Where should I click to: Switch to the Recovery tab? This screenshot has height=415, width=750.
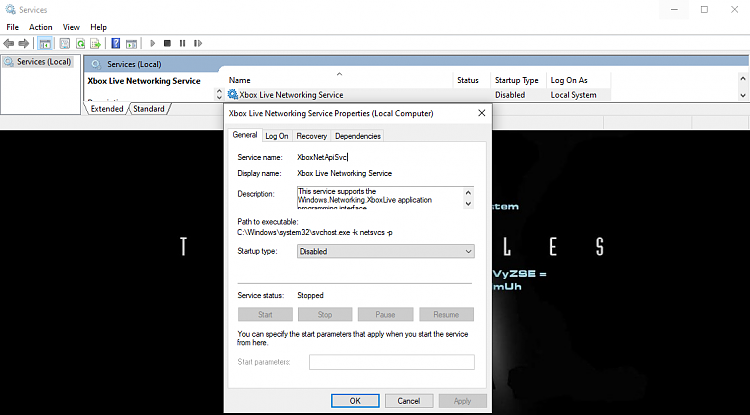pyautogui.click(x=311, y=136)
